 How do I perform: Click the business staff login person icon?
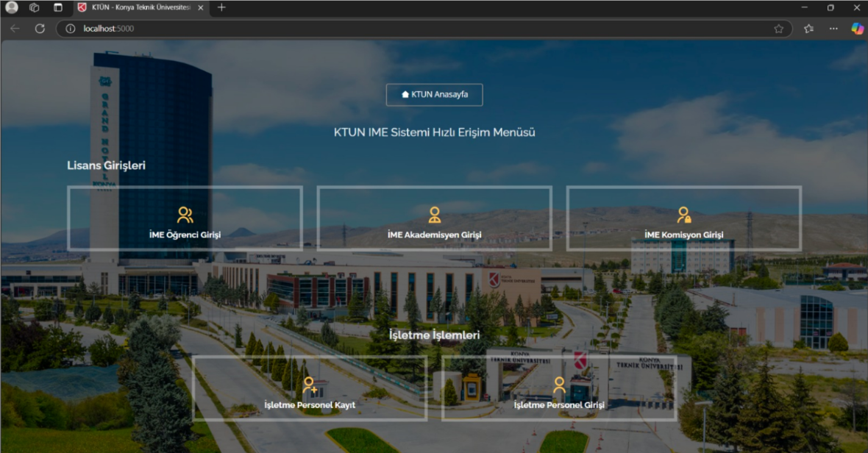[x=559, y=385]
